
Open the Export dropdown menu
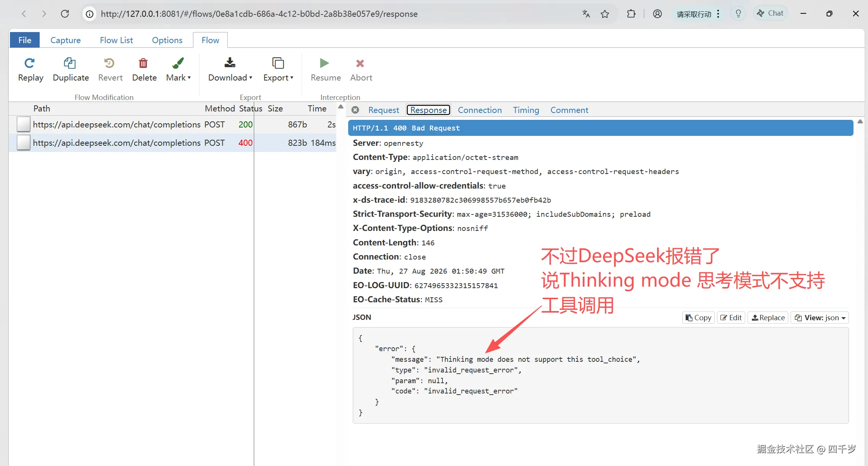(278, 70)
